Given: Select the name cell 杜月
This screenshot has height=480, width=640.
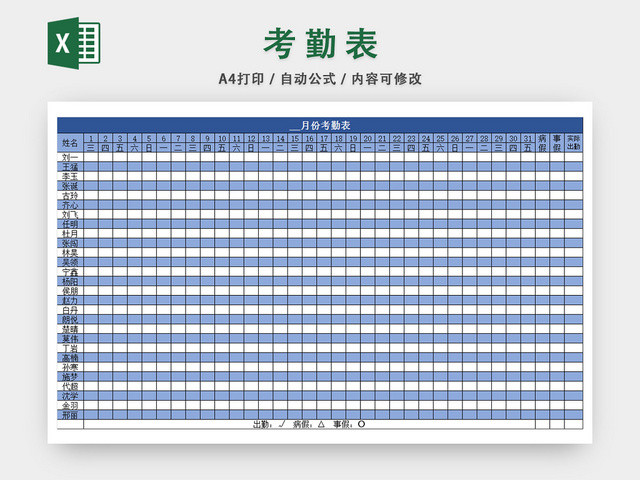Looking at the screenshot, I should [x=70, y=233].
